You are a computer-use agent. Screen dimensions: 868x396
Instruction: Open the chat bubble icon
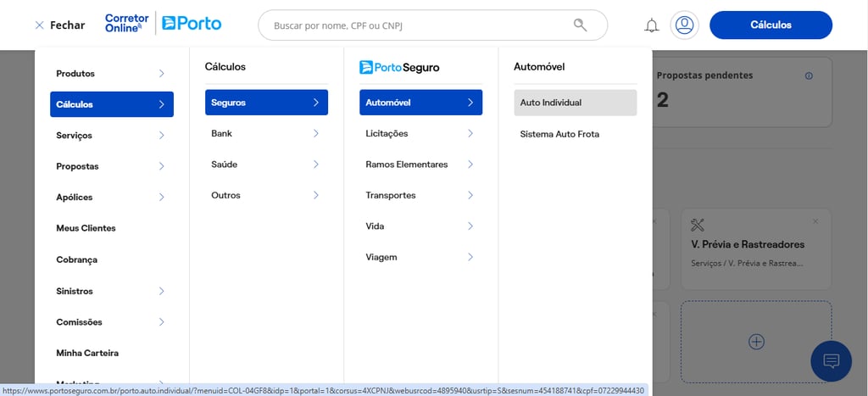pyautogui.click(x=831, y=361)
